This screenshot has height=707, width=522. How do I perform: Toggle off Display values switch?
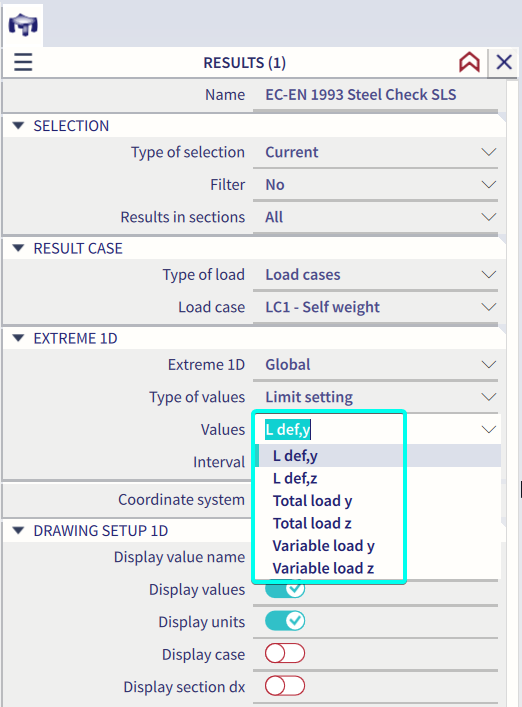(285, 589)
